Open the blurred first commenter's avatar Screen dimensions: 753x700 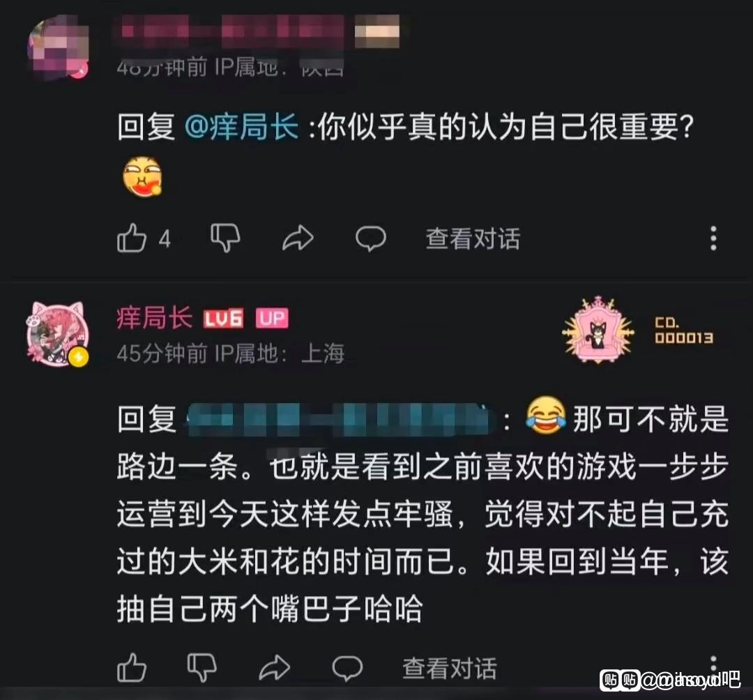tap(59, 48)
